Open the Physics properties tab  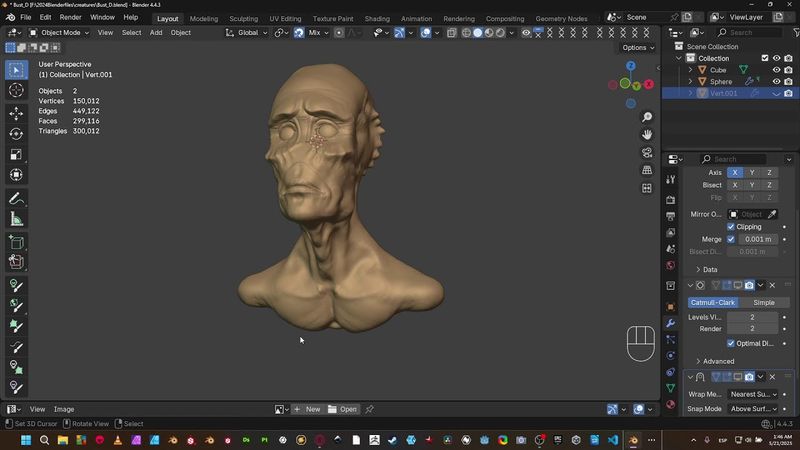pos(670,356)
